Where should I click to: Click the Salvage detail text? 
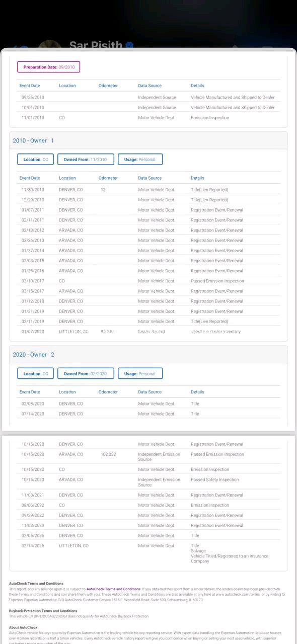pos(198,551)
